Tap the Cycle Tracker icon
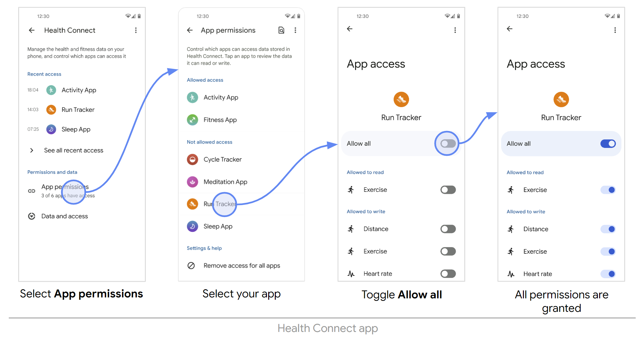Screen dimensions: 644x342 [196, 159]
